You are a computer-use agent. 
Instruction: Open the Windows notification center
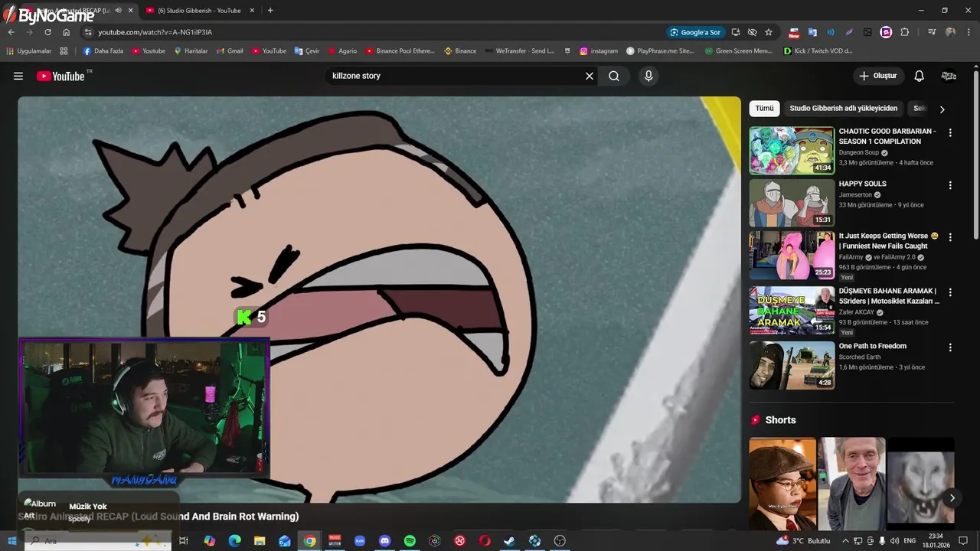coord(963,541)
